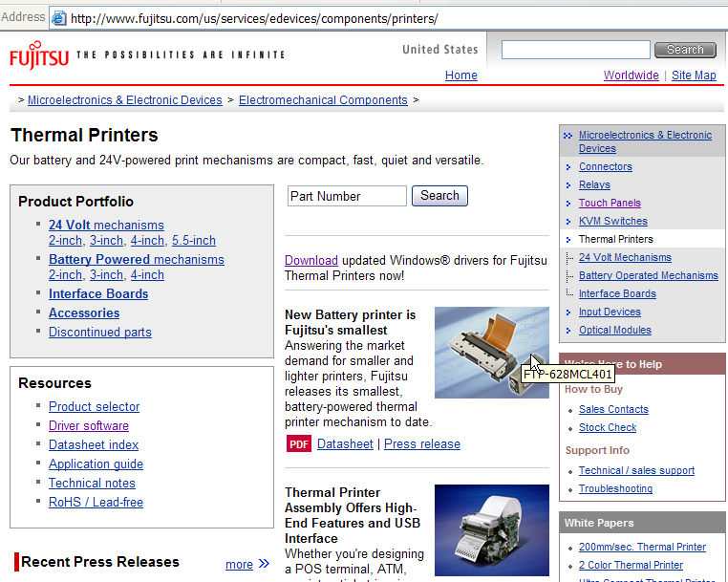Open Battery Operated Mechanisms sidebar subitem
Viewport: 728px width, 582px height.
click(648, 275)
